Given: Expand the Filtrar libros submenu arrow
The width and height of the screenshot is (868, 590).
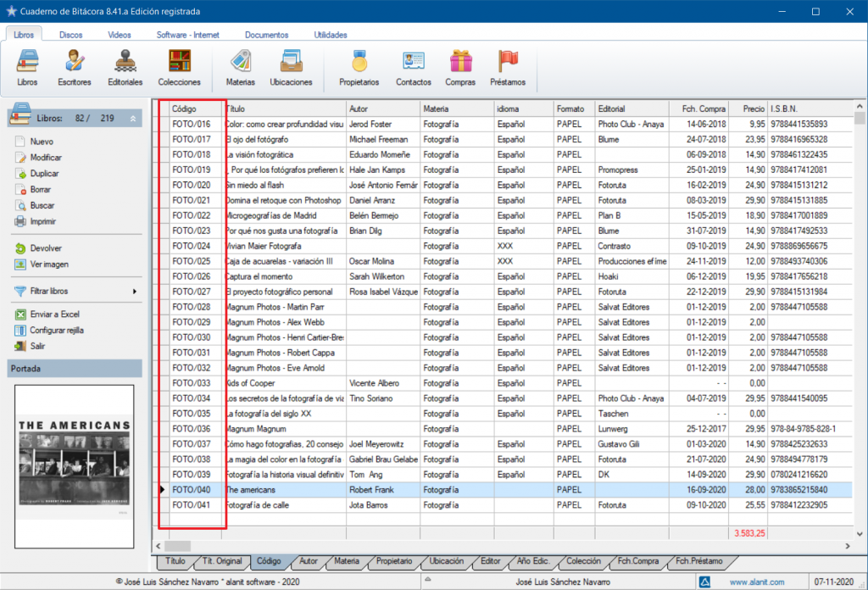Looking at the screenshot, I should point(134,292).
